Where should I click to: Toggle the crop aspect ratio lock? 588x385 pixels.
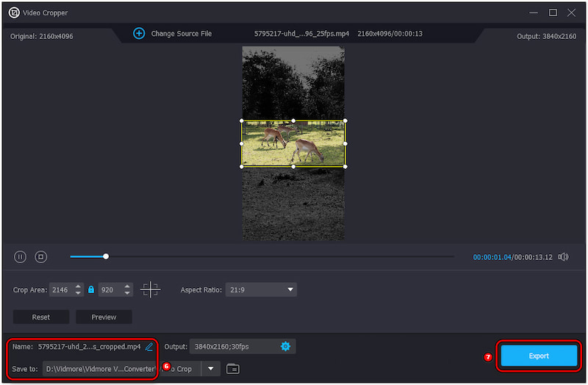click(91, 289)
